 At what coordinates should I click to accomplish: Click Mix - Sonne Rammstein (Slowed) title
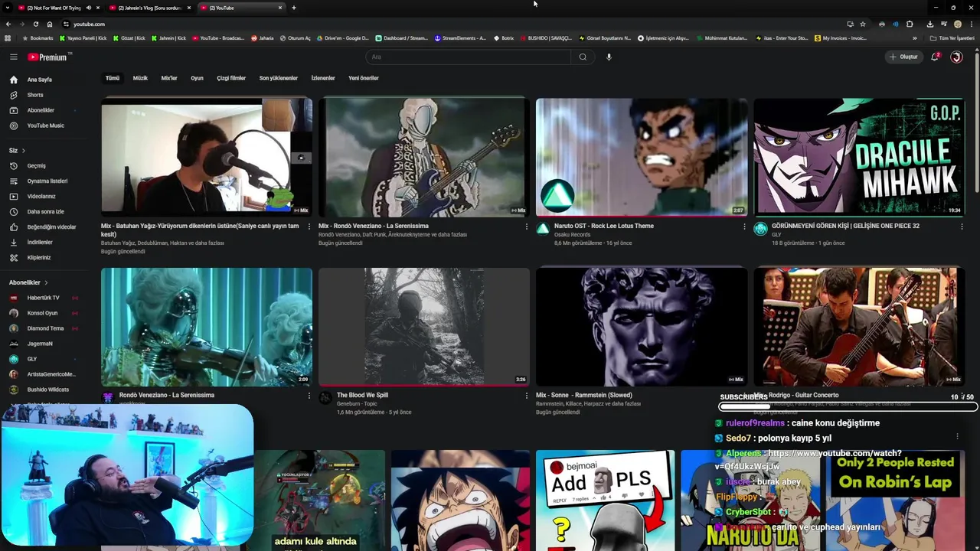pos(584,395)
